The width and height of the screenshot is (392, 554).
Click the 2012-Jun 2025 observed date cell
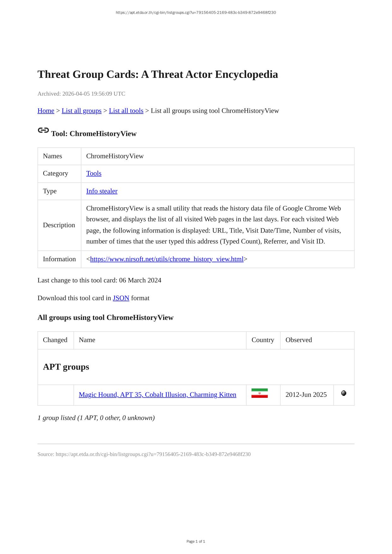click(306, 395)
